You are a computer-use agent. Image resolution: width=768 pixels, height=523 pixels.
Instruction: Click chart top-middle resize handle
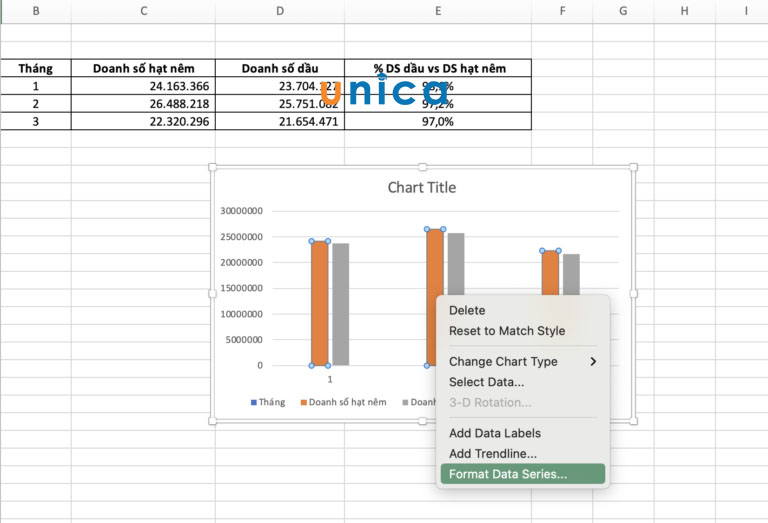click(423, 167)
